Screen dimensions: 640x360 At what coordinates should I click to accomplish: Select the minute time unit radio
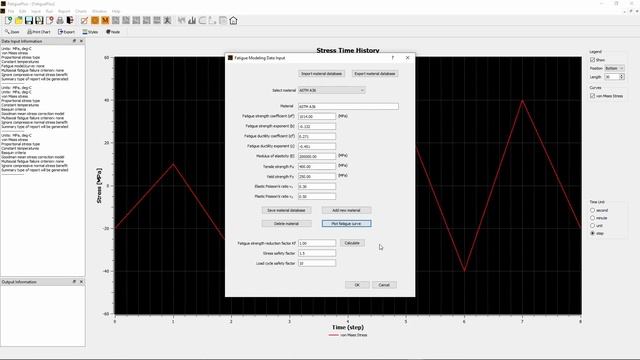592,218
